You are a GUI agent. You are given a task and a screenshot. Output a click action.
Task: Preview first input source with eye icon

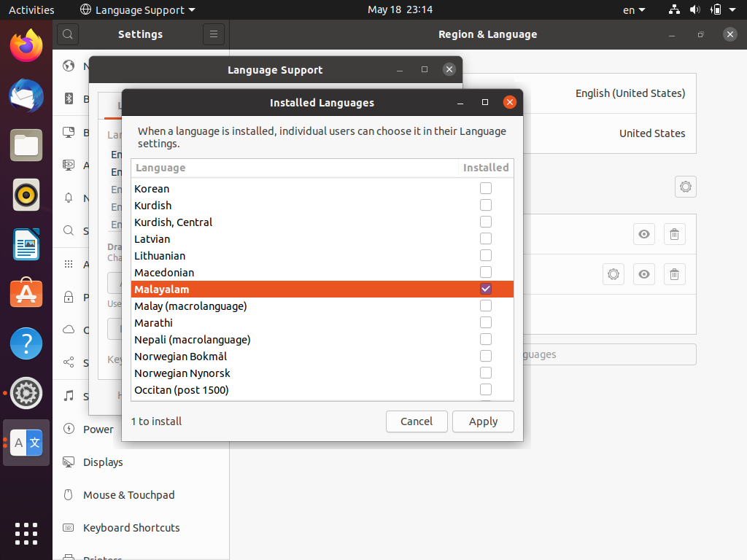(x=643, y=234)
